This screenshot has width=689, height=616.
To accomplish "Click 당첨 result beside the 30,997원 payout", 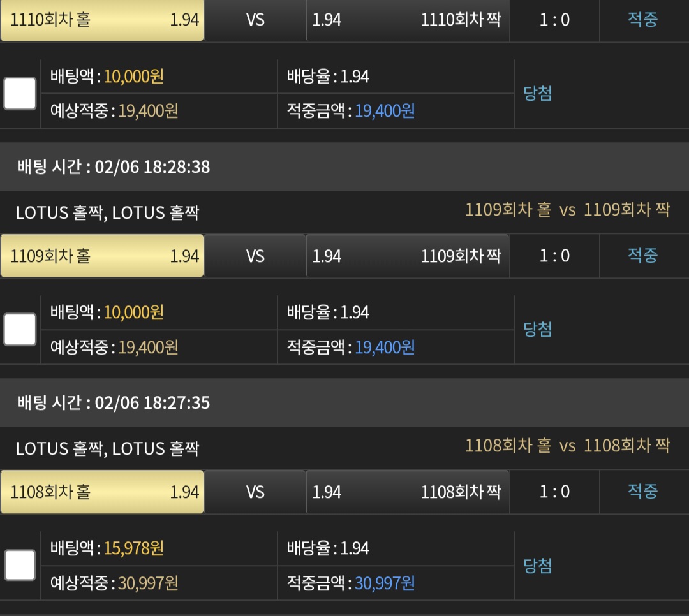I will (538, 566).
